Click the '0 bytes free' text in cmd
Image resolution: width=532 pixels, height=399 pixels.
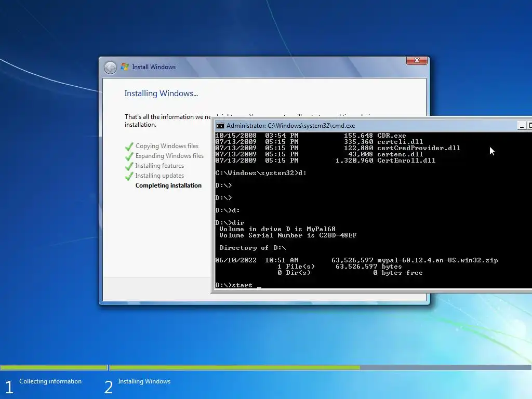click(x=398, y=273)
